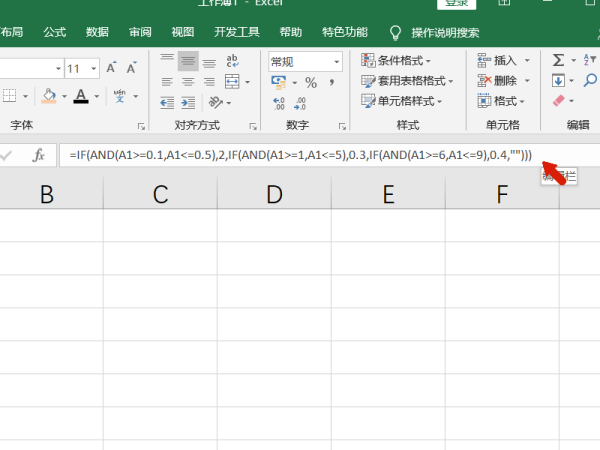Click the 单元格样式 button
This screenshot has width=600, height=450.
[x=406, y=101]
